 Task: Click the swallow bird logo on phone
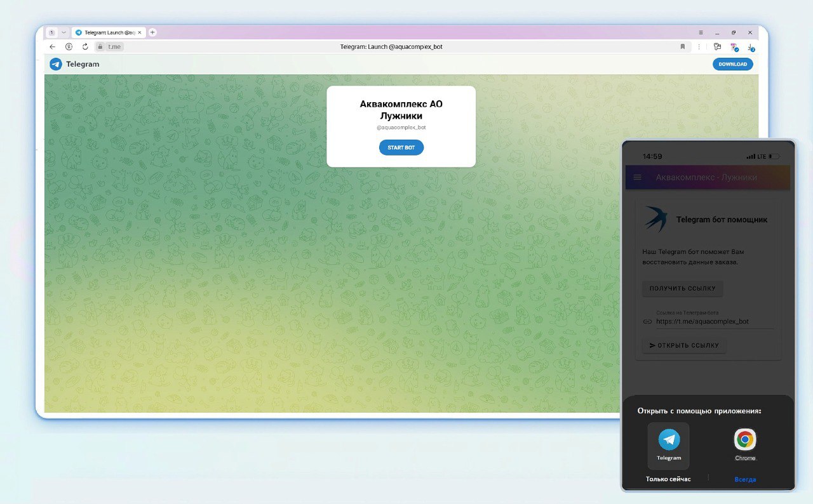656,219
